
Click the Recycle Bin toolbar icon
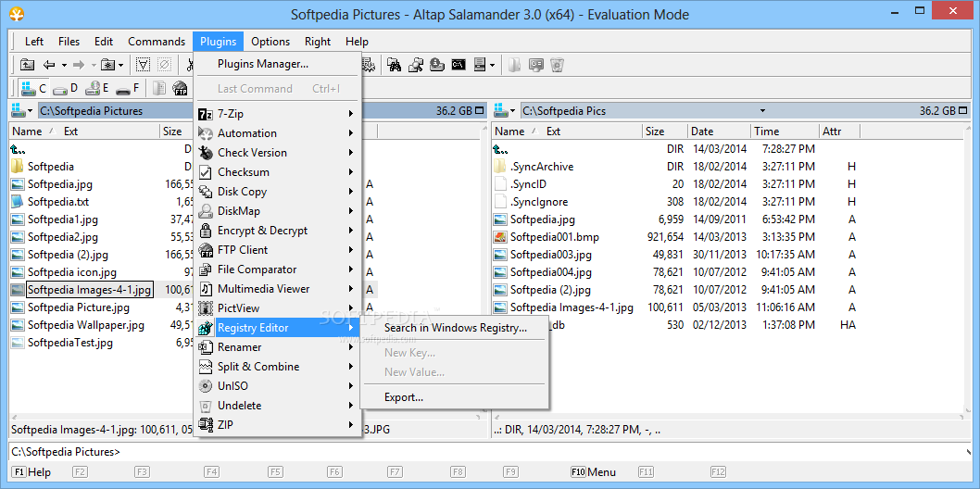click(557, 64)
